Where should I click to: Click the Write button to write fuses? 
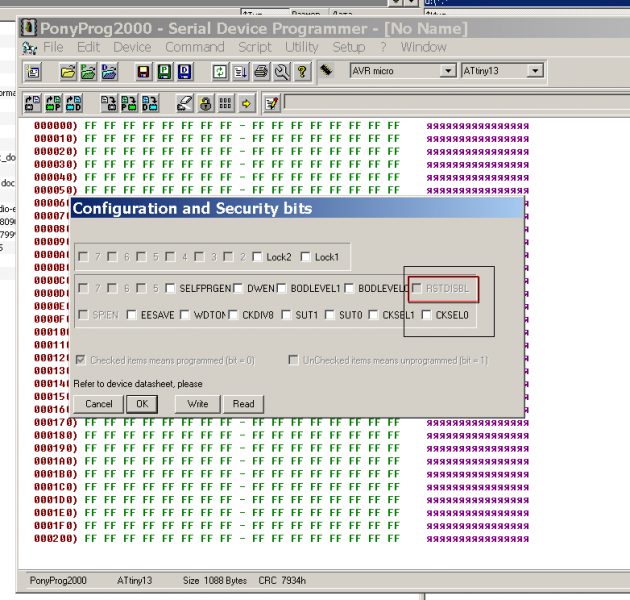coord(198,404)
